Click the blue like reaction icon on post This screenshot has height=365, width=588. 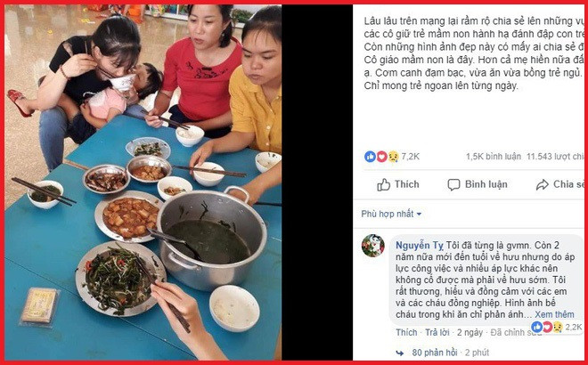[x=370, y=157]
